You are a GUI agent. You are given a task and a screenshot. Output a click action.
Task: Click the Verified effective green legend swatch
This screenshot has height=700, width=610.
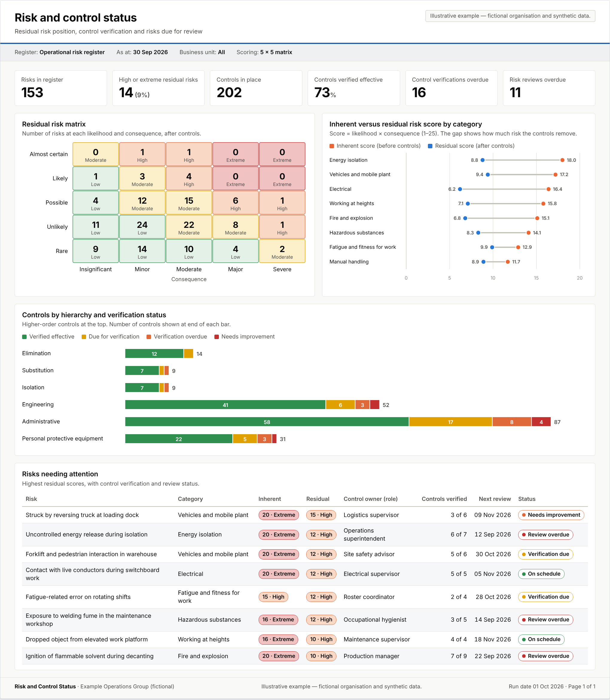coord(25,337)
